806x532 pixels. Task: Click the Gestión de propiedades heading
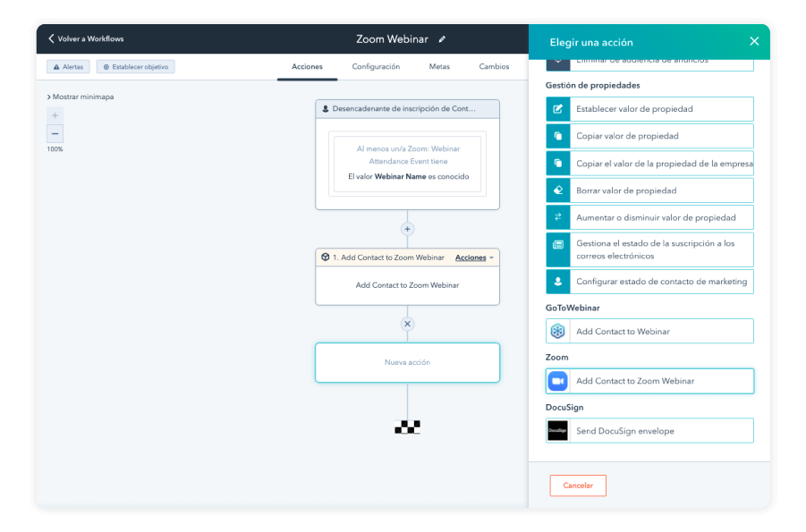point(593,85)
